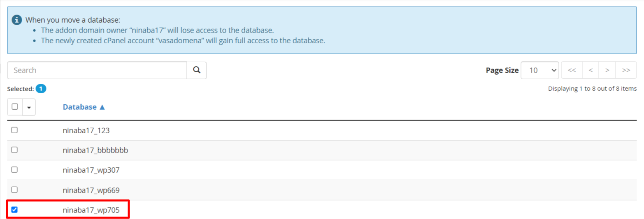
Task: Click the magnifying glass search button
Action: [x=197, y=70]
